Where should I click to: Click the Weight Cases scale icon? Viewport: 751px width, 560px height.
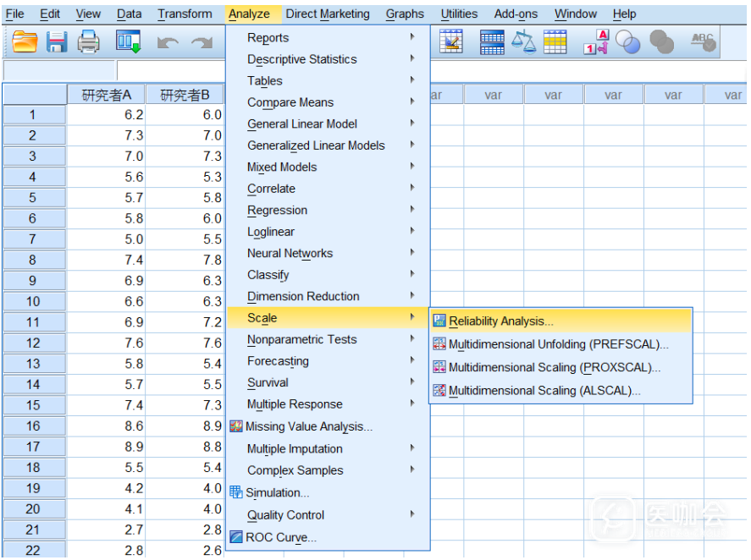pyautogui.click(x=524, y=42)
